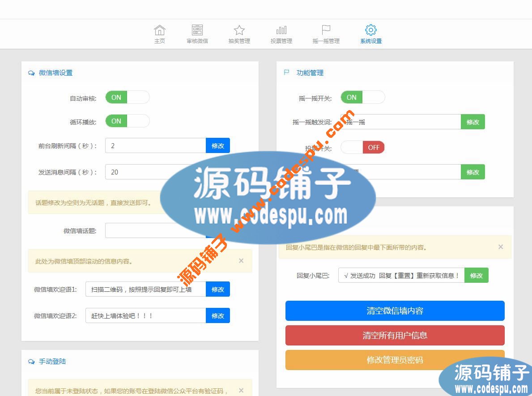532x396 pixels.
Task: Save 微信墙欢迎语2 with 修改 button
Action: (218, 315)
